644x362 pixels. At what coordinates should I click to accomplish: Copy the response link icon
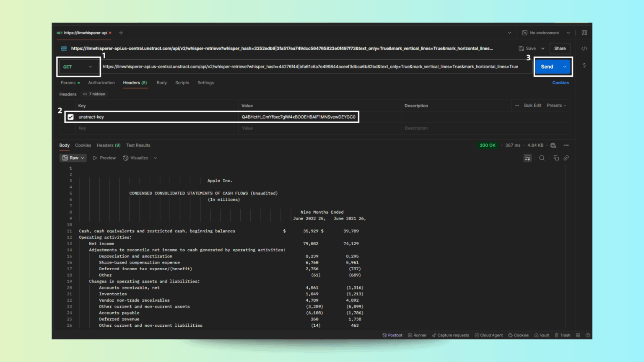click(x=566, y=158)
